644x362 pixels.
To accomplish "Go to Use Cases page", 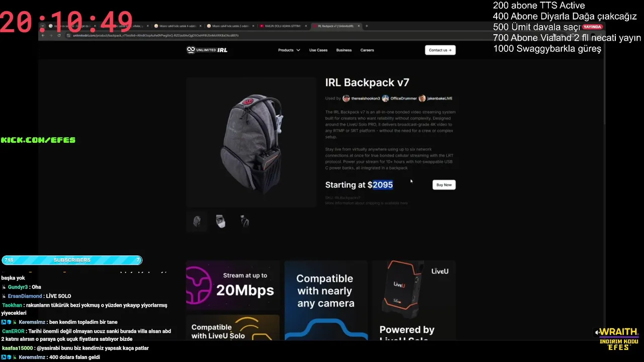I will [x=318, y=50].
